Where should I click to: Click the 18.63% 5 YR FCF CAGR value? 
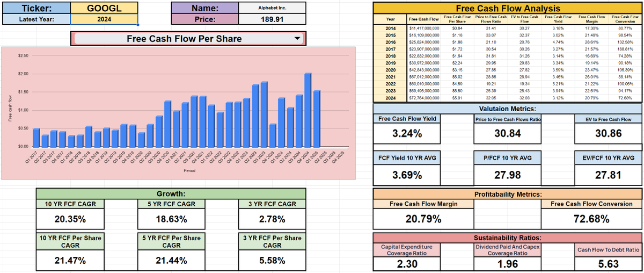(x=171, y=219)
